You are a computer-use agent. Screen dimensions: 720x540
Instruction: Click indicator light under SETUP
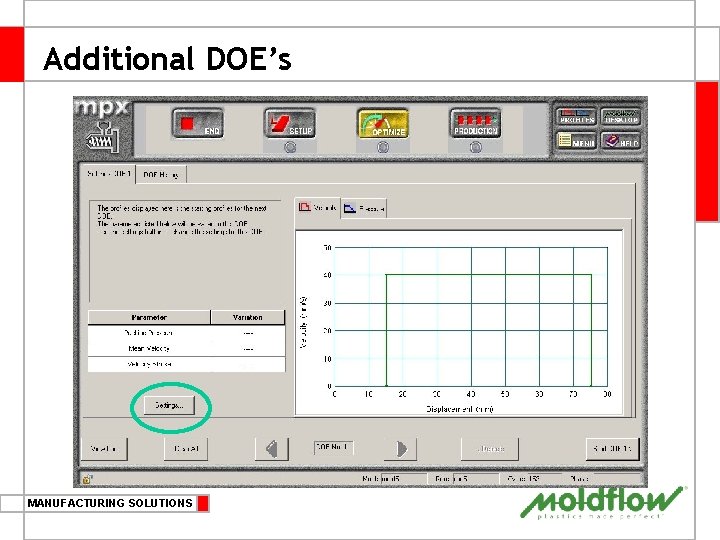click(290, 147)
